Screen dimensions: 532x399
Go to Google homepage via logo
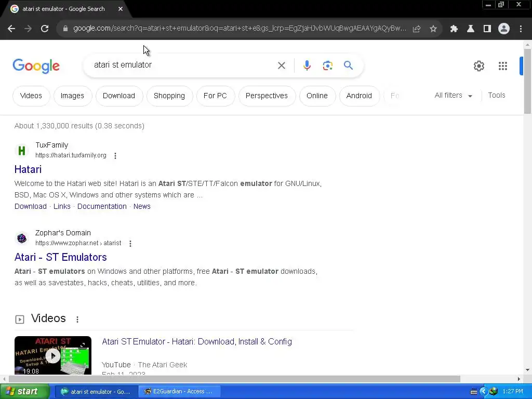coord(36,66)
